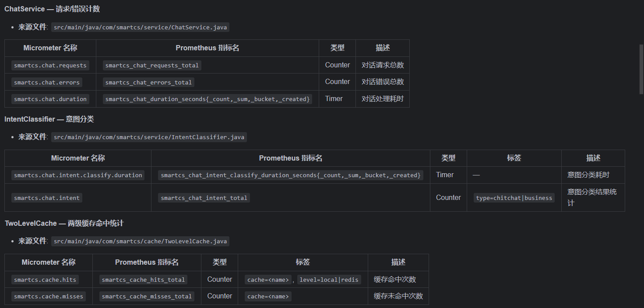The image size is (644, 308).
Task: Click "Prometheus 指标名" header in ChatService table
Action: coord(208,48)
